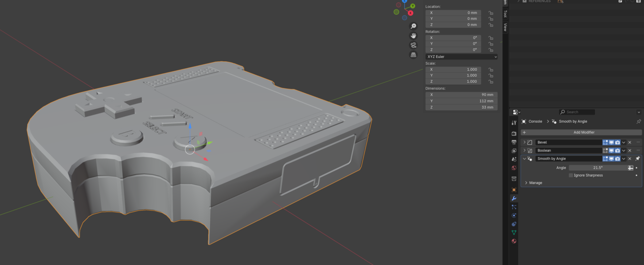
Task: Click the Add Modifier button
Action: [x=581, y=132]
